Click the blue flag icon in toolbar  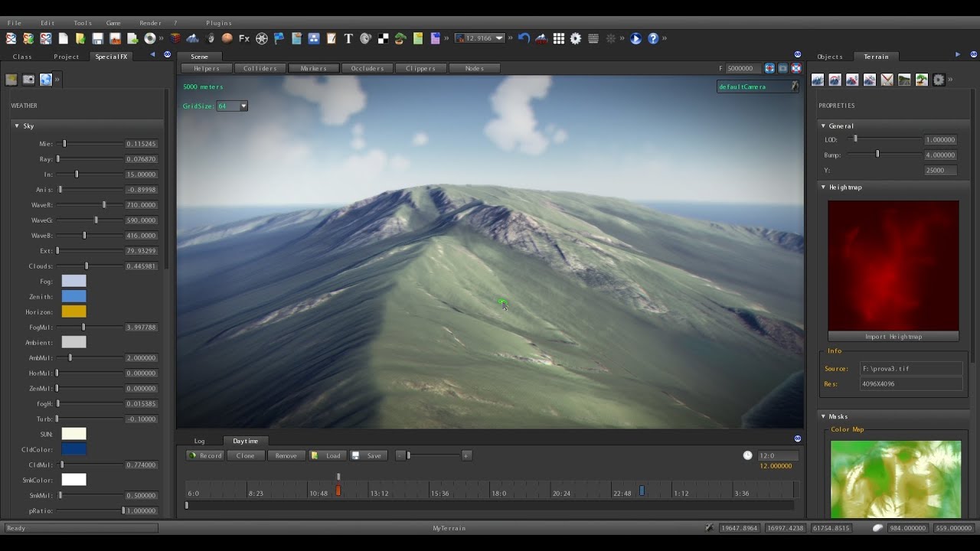click(x=279, y=38)
